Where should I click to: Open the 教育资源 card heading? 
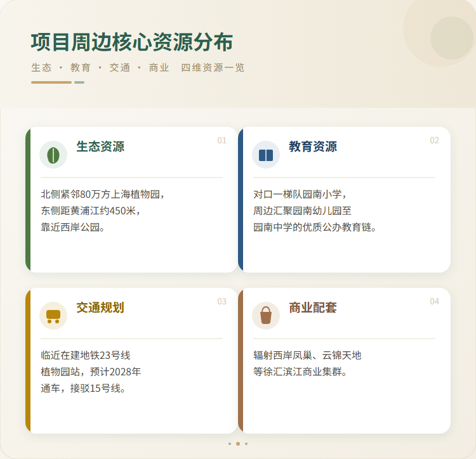[x=313, y=146]
